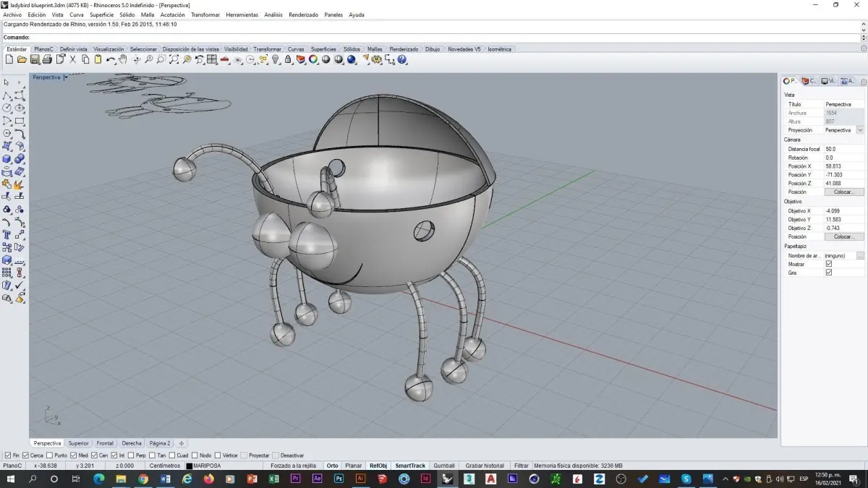Enable the Punto object snap checkbox
868x488 pixels.
pos(49,455)
